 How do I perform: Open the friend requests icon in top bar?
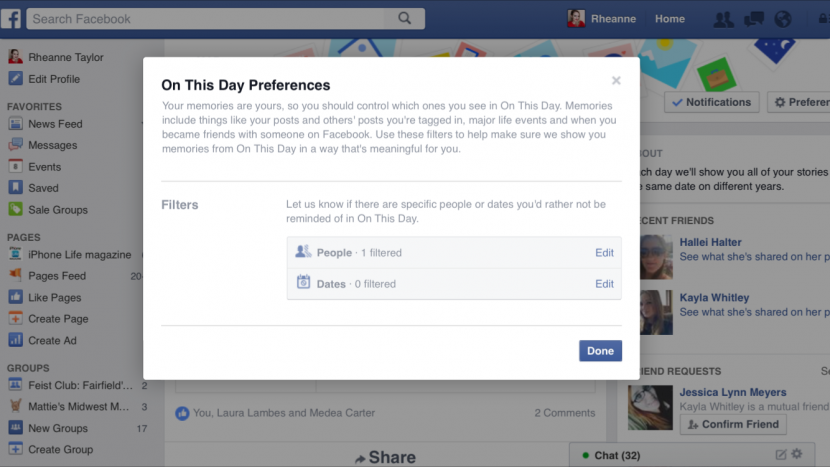tap(723, 19)
